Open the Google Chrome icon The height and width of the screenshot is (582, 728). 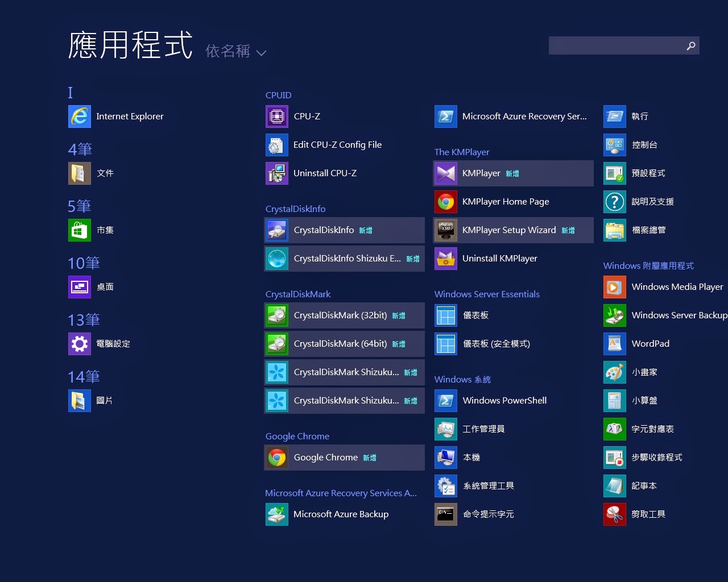(277, 458)
